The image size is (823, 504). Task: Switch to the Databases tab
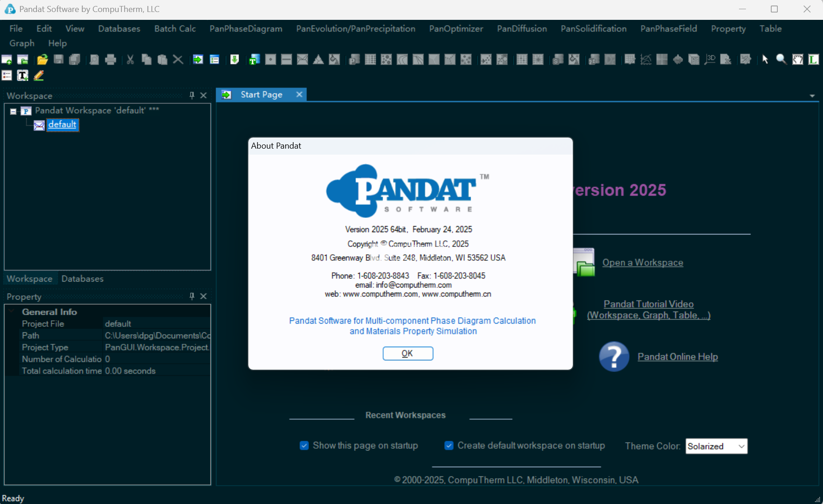pyautogui.click(x=82, y=279)
